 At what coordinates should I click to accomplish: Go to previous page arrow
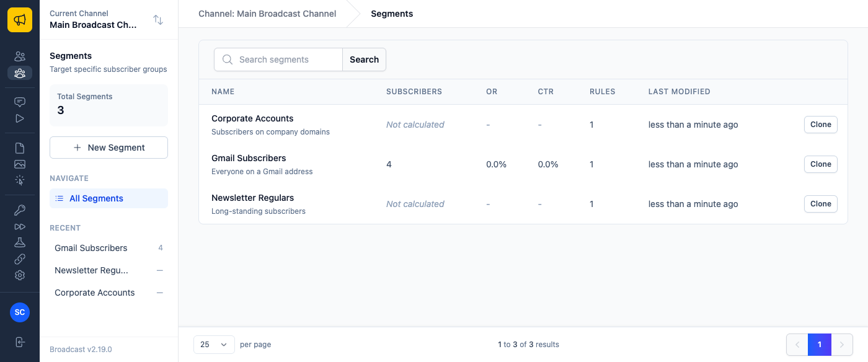797,345
